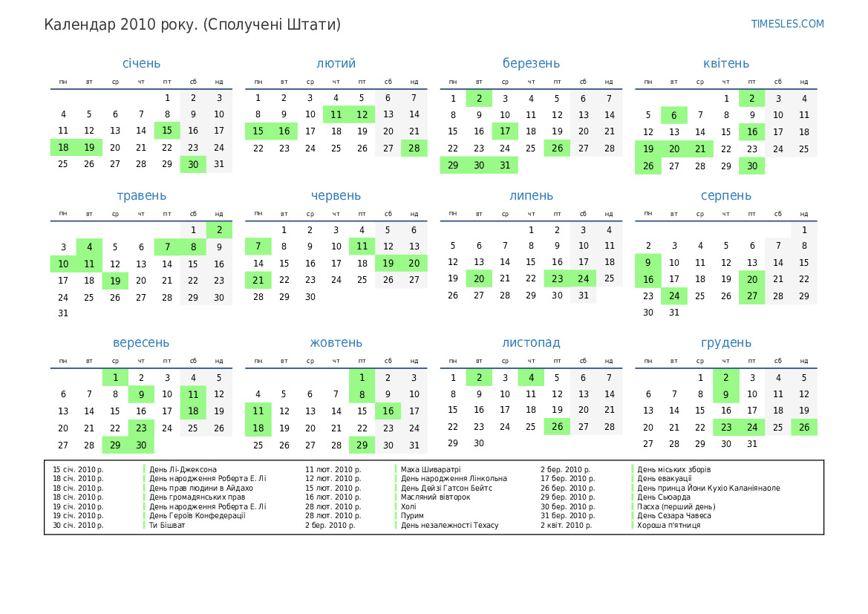Click highlighted 29 in жовтень
868x614 pixels.
(x=362, y=445)
